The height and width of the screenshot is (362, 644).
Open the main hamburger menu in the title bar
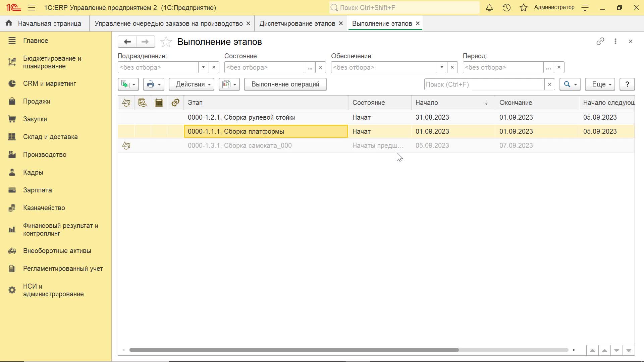pos(32,7)
